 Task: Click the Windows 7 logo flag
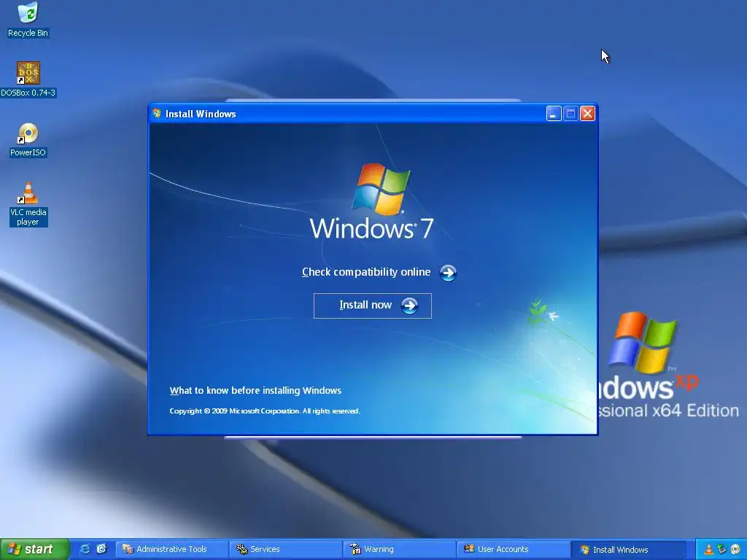pyautogui.click(x=381, y=189)
